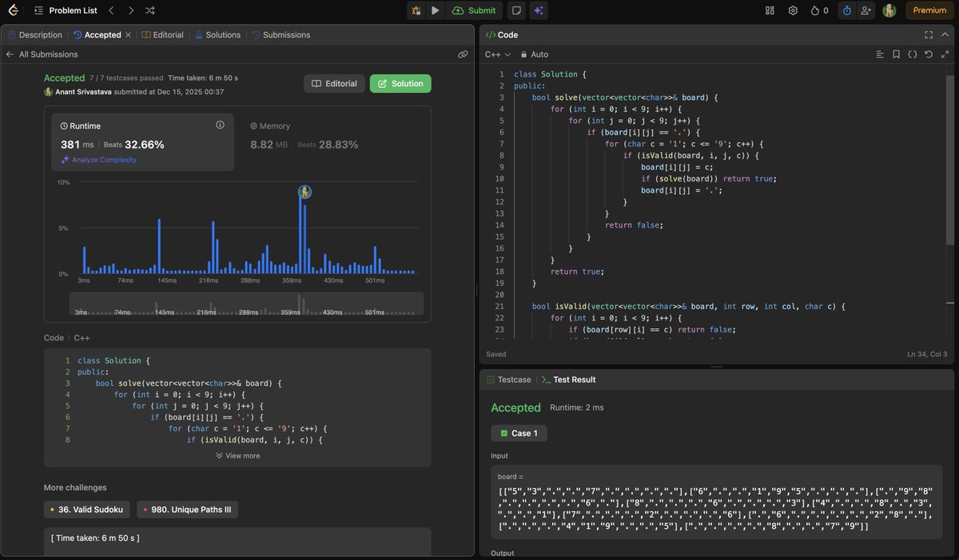Open the notes icon beside Submit
This screenshot has width=959, height=560.
516,10
